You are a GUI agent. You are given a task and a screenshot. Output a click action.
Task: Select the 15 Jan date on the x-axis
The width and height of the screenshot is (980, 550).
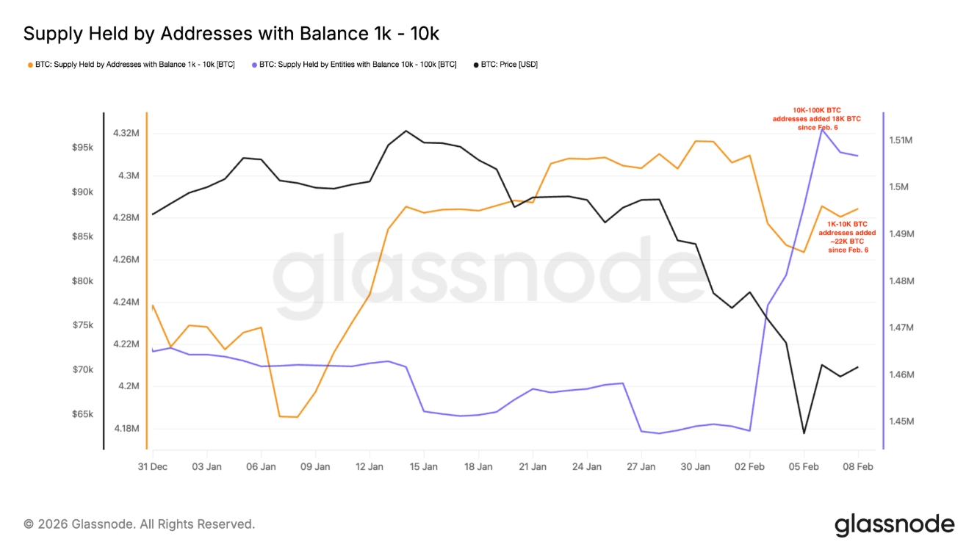424,466
